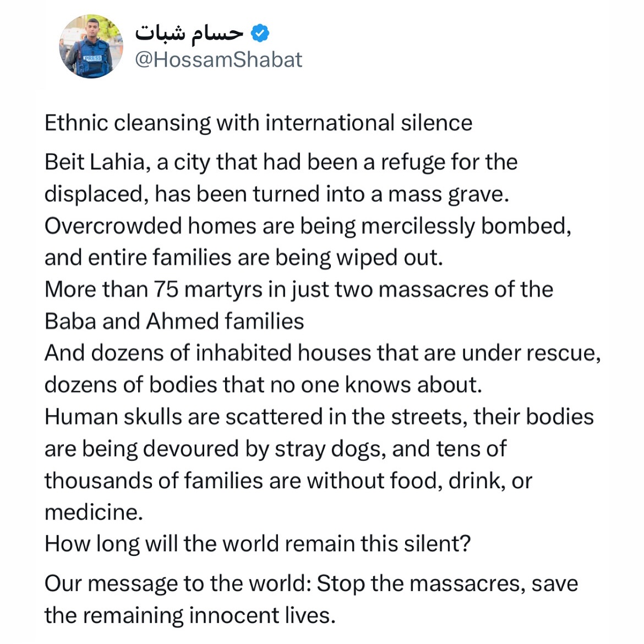Screen dimensions: 644x644
Task: Click the final line 'the remaining innocent lives.'
Action: tap(190, 615)
